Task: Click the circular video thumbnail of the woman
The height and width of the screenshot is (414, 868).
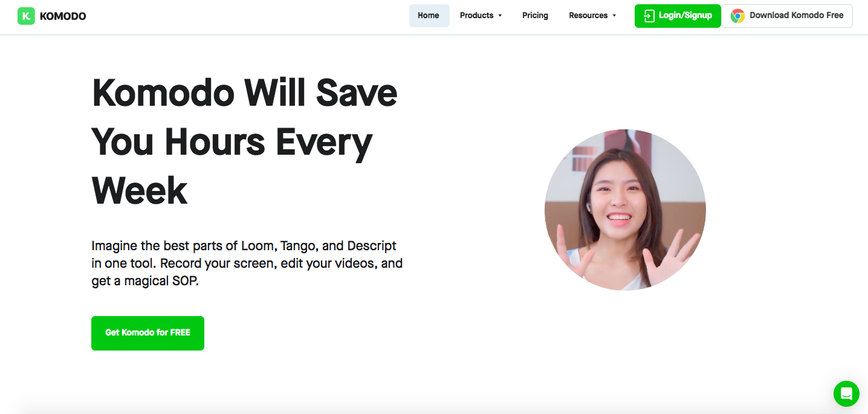Action: coord(625,210)
